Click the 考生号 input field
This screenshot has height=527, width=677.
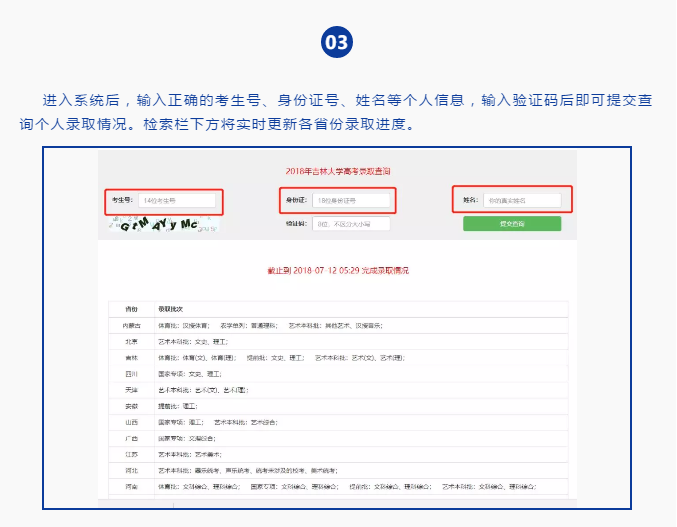point(177,201)
